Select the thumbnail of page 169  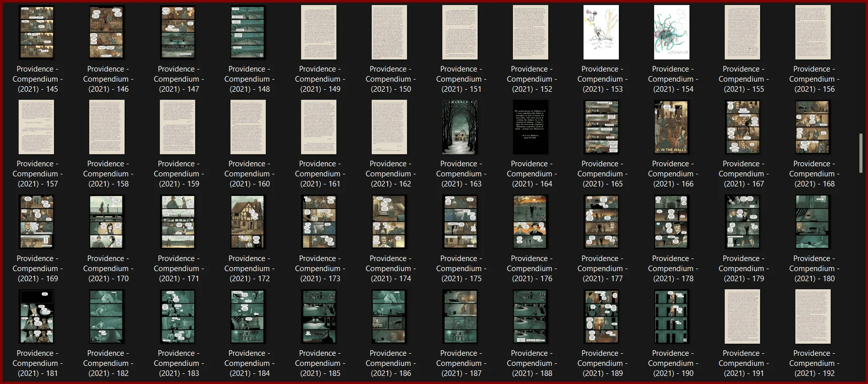click(36, 222)
